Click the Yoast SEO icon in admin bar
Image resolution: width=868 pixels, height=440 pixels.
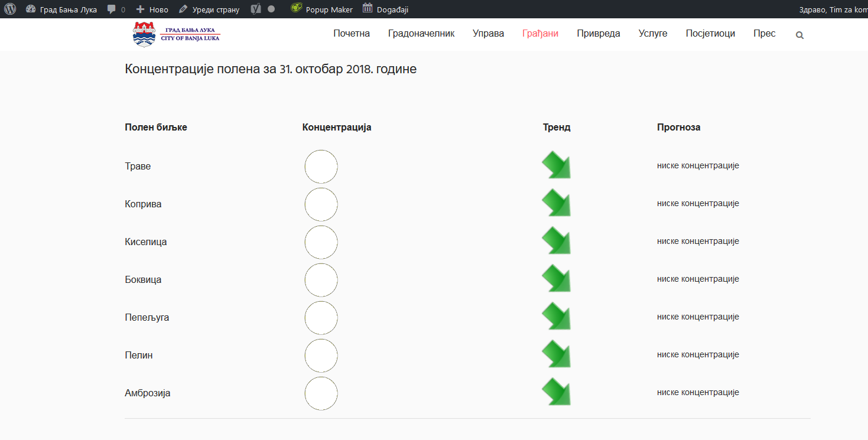coord(256,9)
